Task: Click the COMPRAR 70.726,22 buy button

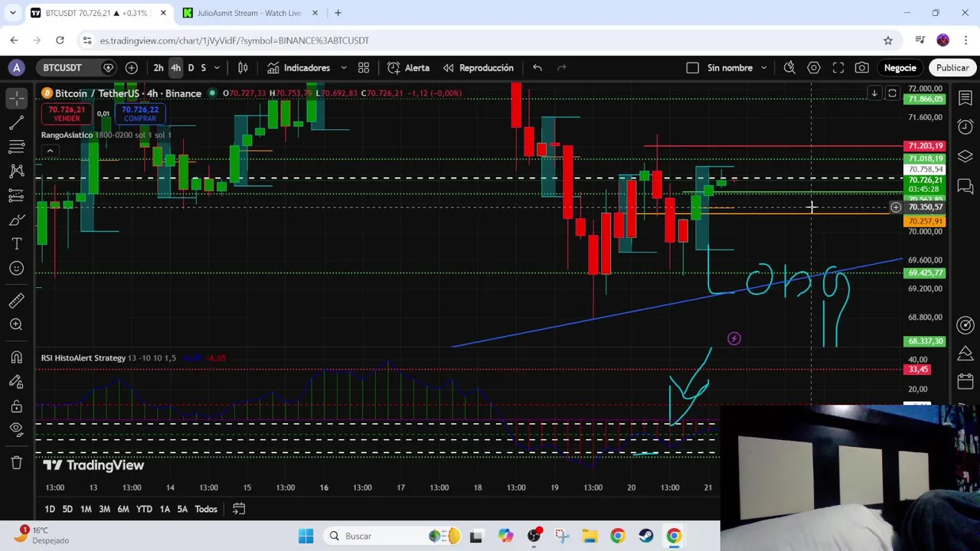Action: 139,113
